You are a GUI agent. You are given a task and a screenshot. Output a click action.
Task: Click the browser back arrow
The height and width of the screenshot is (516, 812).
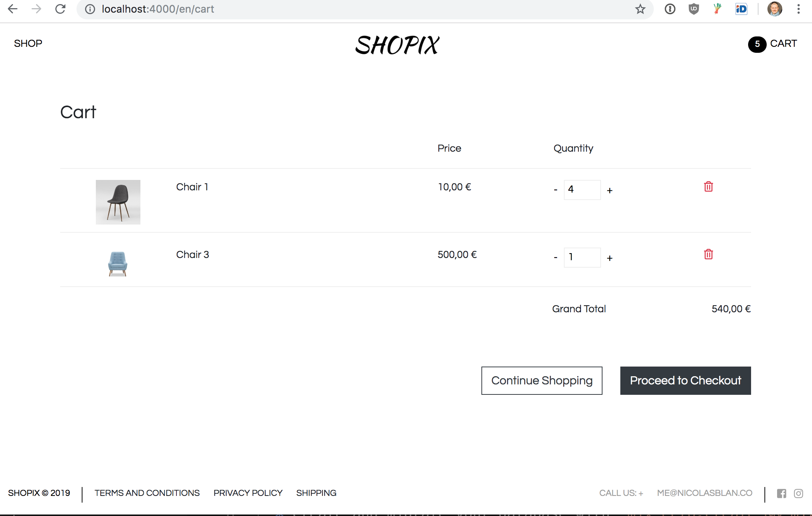pos(13,9)
